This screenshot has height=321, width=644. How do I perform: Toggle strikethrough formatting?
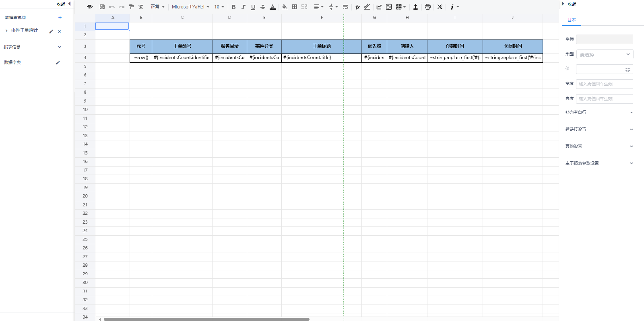click(263, 7)
